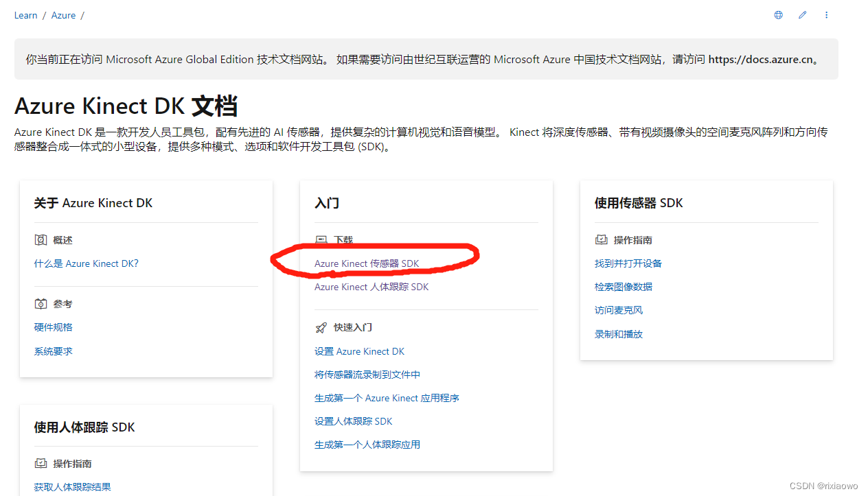
Task: Open 将传感器流录制到文件中 link
Action: tap(367, 375)
